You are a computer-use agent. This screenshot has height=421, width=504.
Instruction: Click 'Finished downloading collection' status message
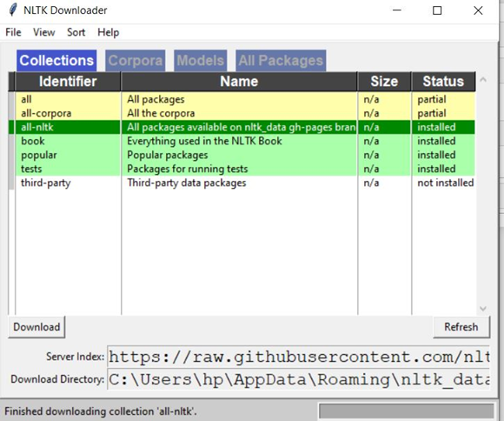(x=101, y=411)
